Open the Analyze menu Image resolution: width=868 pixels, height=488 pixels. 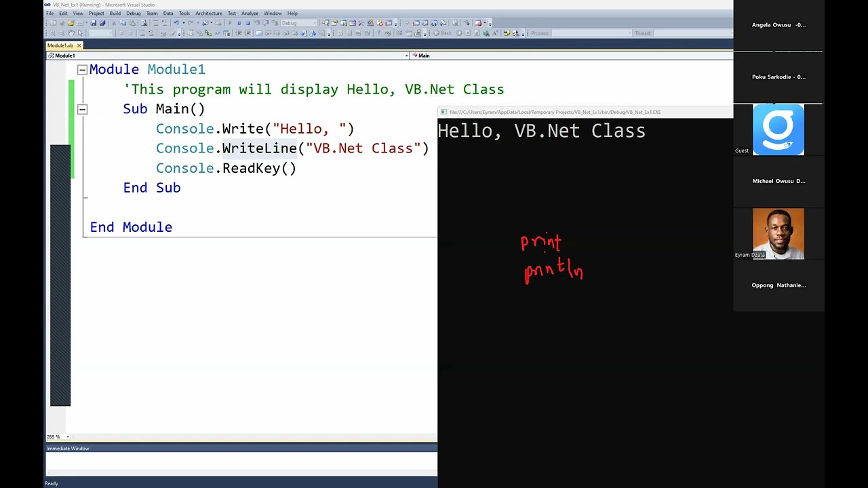250,14
